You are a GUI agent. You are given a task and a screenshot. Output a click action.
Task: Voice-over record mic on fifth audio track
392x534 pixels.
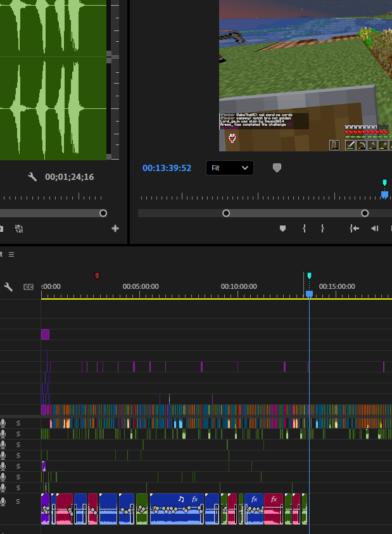(x=3, y=466)
